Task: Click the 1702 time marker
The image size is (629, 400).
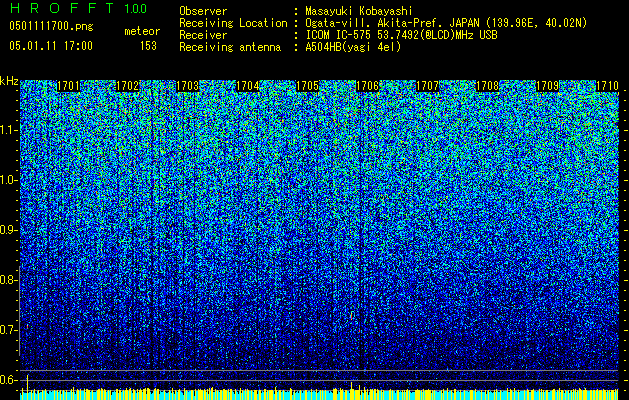Action: click(128, 86)
